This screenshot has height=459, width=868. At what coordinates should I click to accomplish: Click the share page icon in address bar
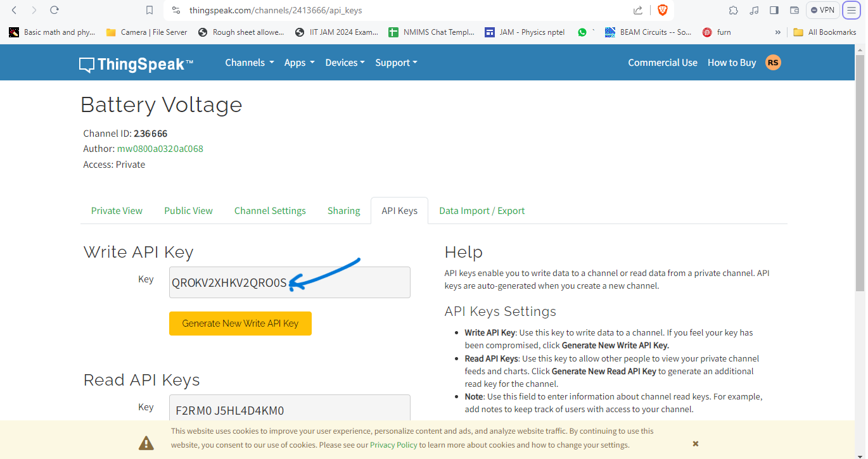(x=638, y=10)
